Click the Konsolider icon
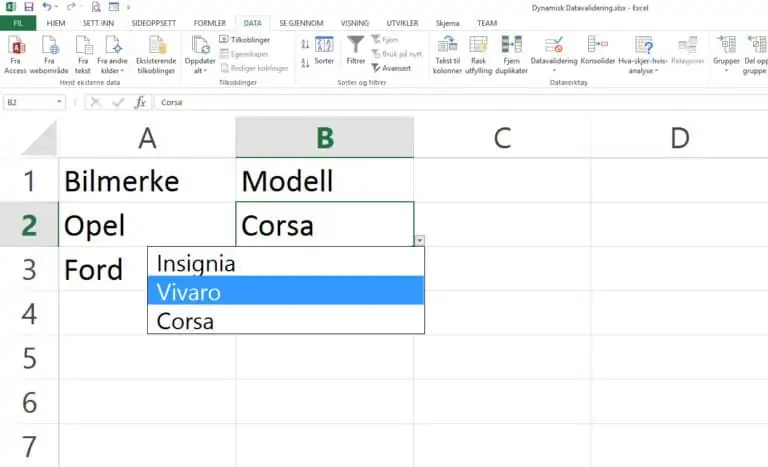 pos(597,45)
